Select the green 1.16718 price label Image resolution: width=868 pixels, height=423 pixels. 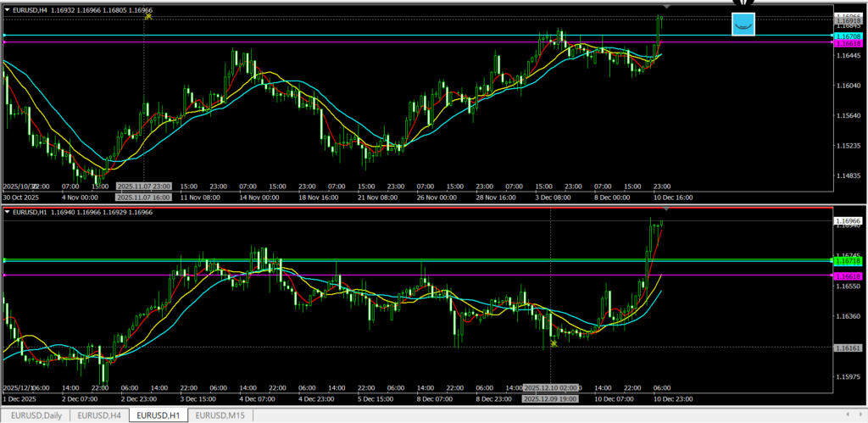[848, 262]
